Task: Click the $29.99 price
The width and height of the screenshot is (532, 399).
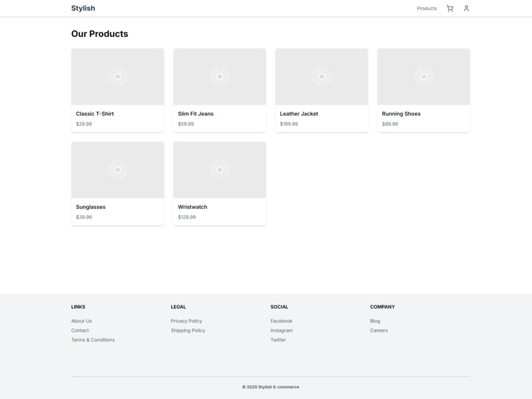Action: coord(84,124)
